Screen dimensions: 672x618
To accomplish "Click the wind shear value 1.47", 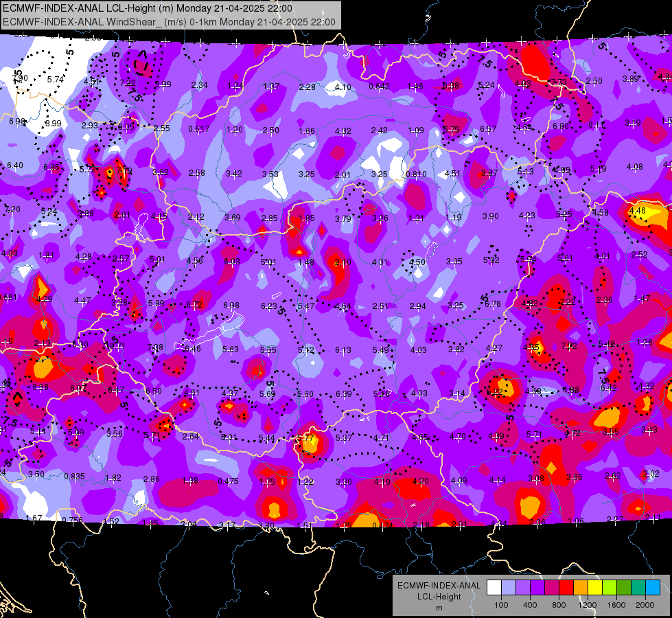I will 642,298.
